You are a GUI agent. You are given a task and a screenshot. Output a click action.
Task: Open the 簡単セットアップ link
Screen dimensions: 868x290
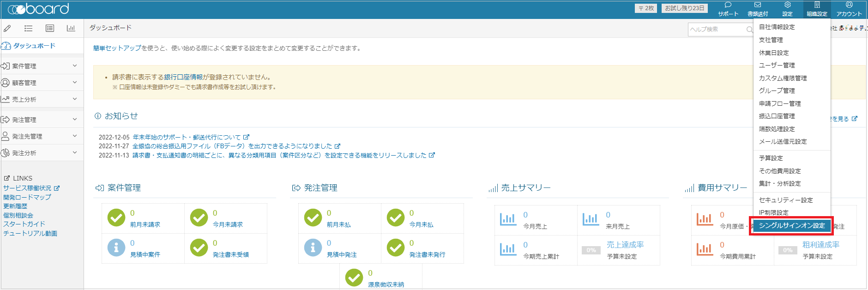click(x=117, y=48)
